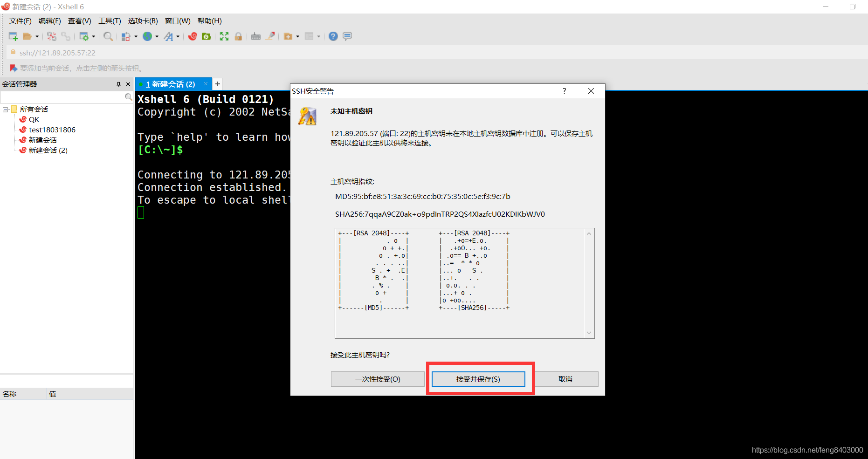868x459 pixels.
Task: Toggle full screen mode from toolbar
Action: click(x=224, y=36)
